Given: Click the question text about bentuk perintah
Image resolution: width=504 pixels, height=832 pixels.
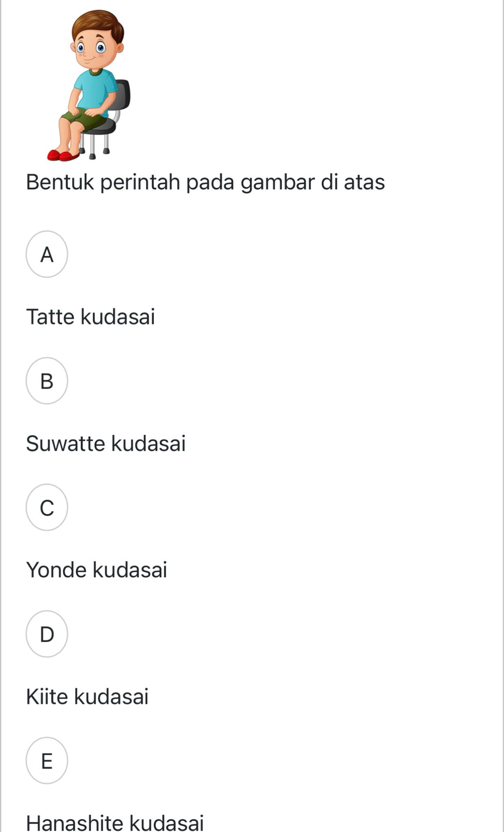Looking at the screenshot, I should [x=206, y=182].
